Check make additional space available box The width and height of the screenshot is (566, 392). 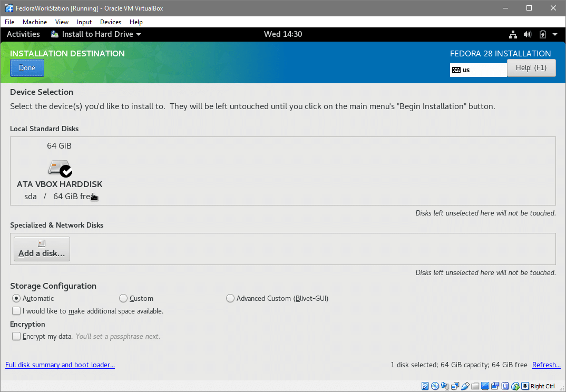(16, 311)
